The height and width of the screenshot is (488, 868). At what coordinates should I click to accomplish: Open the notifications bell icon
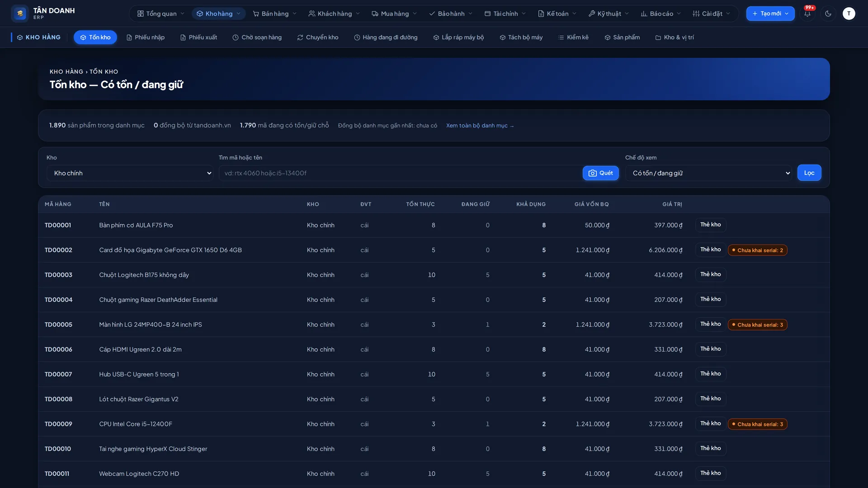[807, 14]
